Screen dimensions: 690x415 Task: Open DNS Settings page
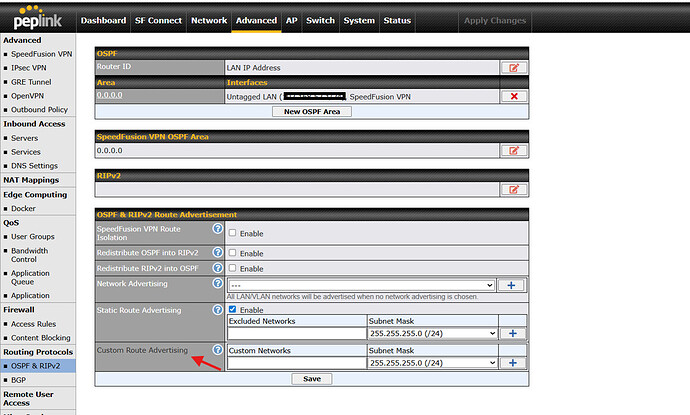tap(34, 165)
